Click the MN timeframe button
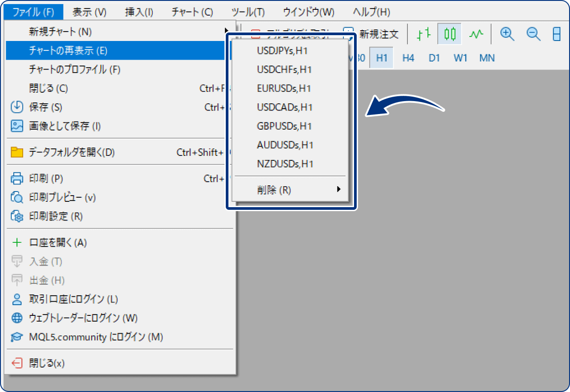The height and width of the screenshot is (392, 570). (487, 58)
